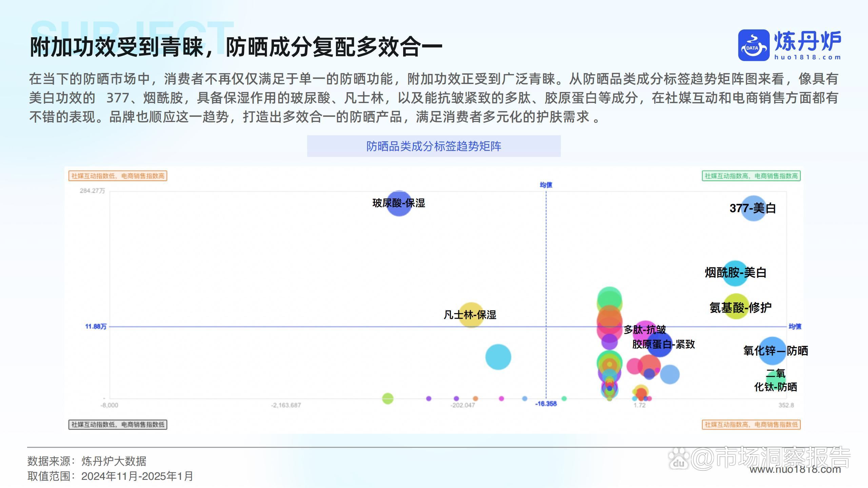Select the 凡士林-保湿 yellow bubble
Image resolution: width=868 pixels, height=488 pixels.
pos(471,315)
